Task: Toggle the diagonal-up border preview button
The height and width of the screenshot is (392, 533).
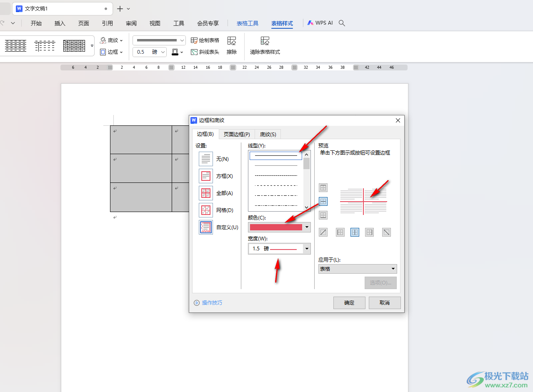Action: point(323,232)
